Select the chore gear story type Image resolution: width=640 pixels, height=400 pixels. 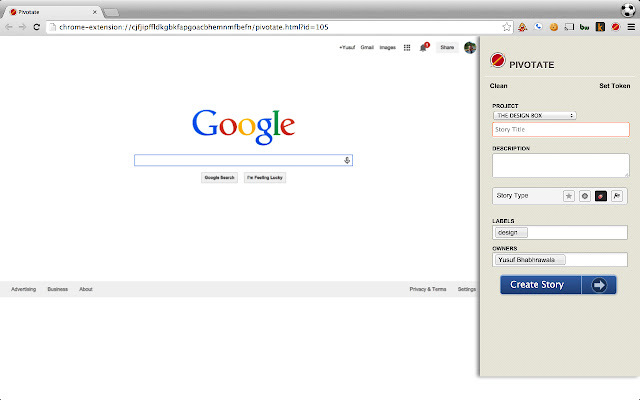pos(584,196)
